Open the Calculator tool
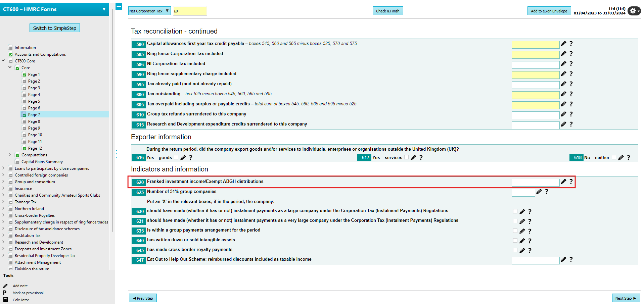Image resolution: width=644 pixels, height=304 pixels. click(20, 300)
